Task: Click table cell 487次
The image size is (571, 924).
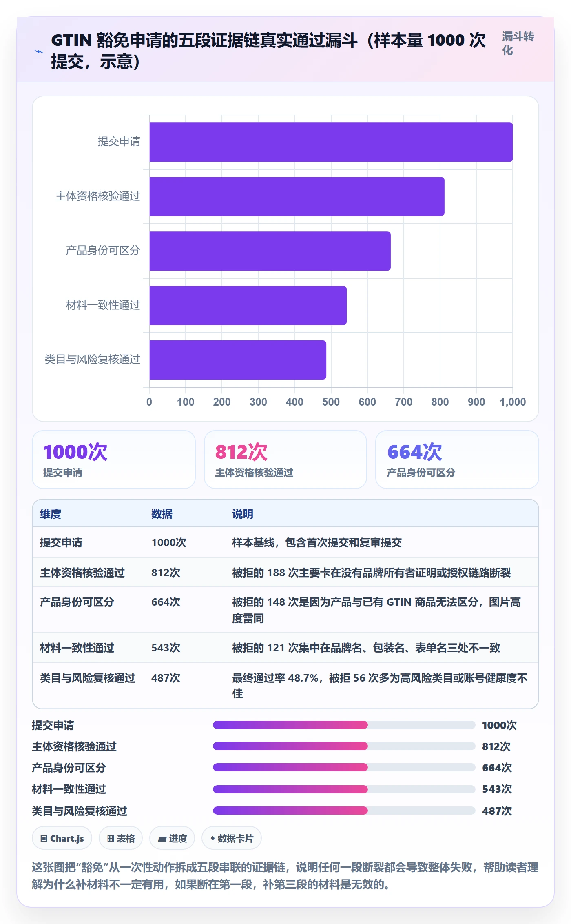Action: (x=166, y=678)
